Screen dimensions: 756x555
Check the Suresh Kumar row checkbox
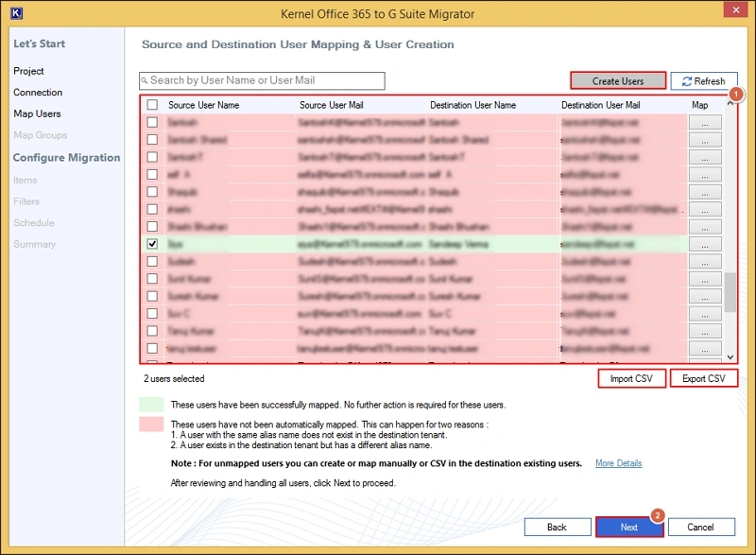tap(152, 296)
